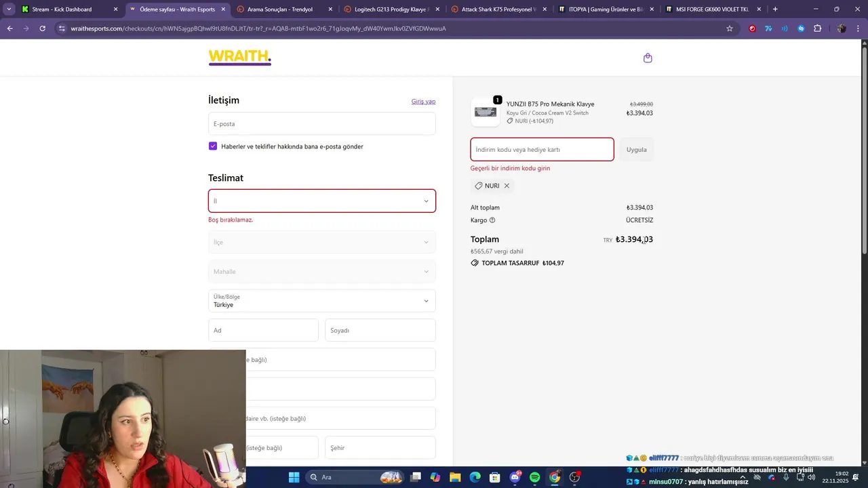Click the Kargo help info icon
This screenshot has height=488, width=868.
coord(492,220)
